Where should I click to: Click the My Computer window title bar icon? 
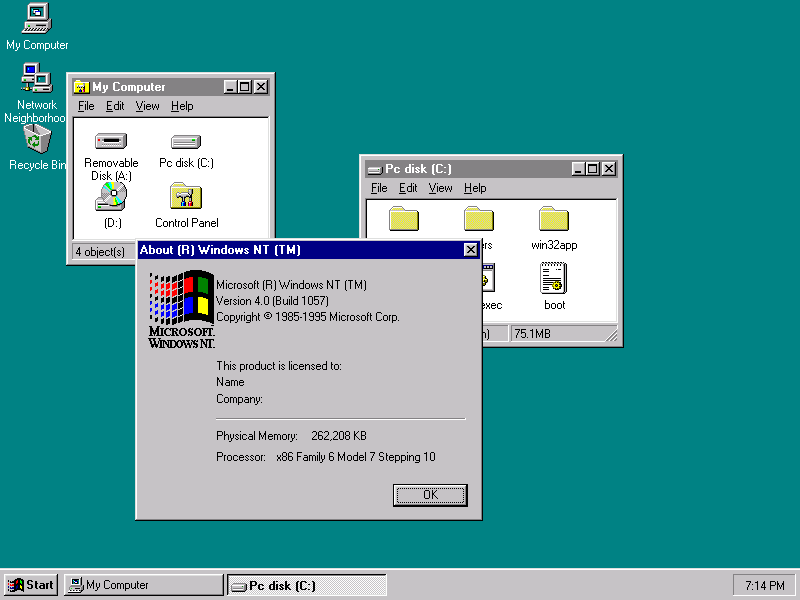click(81, 87)
